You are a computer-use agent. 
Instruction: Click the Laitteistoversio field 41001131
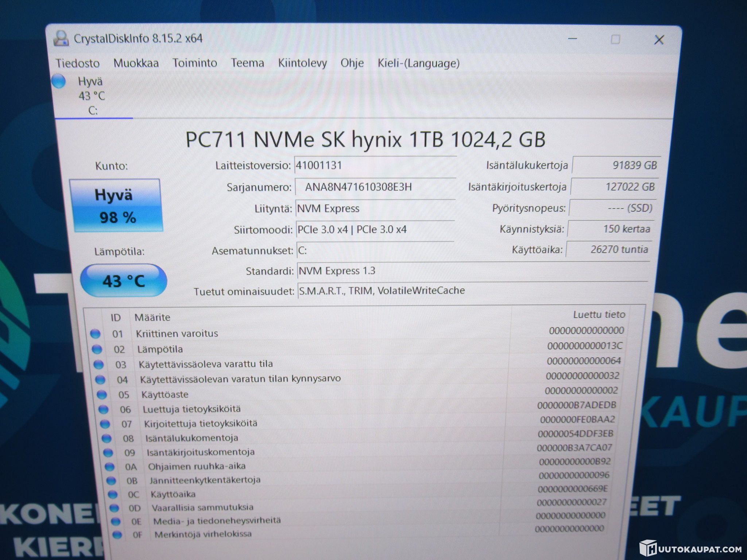[x=375, y=165]
